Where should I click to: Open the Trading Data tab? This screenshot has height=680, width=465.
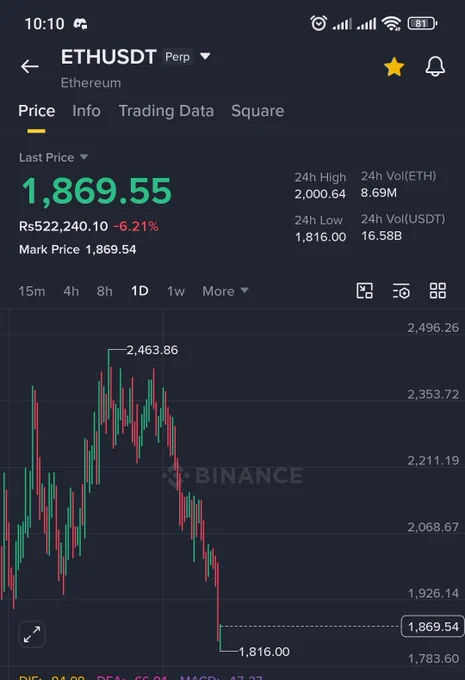166,111
